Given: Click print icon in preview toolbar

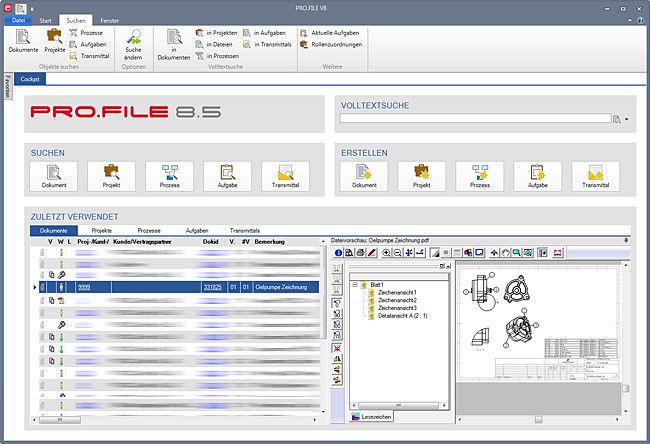Looking at the screenshot, I should [361, 252].
